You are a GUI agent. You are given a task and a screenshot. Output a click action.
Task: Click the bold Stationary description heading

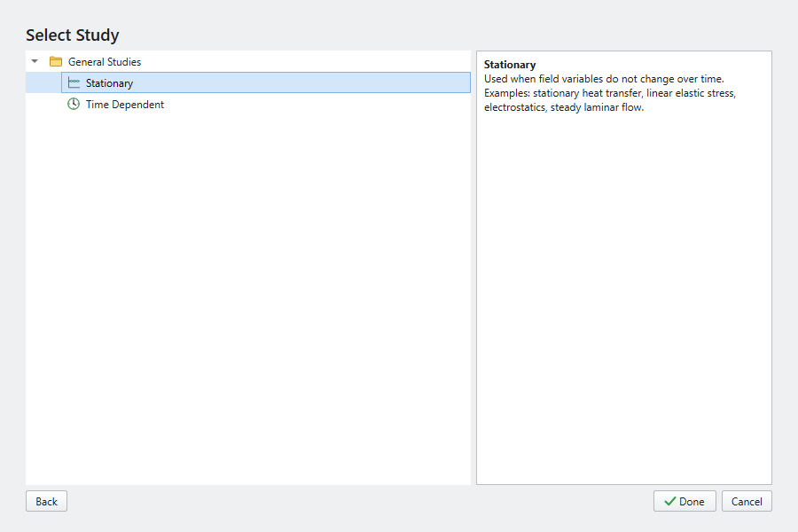point(510,65)
